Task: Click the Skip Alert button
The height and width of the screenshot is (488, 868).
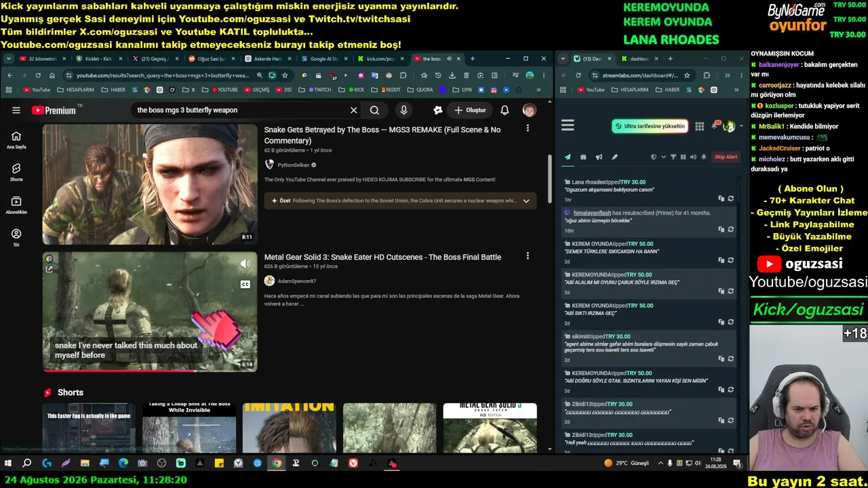Action: 726,157
